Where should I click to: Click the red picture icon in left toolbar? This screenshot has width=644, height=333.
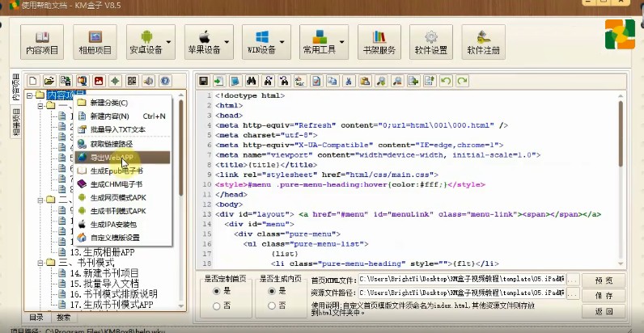(x=99, y=81)
